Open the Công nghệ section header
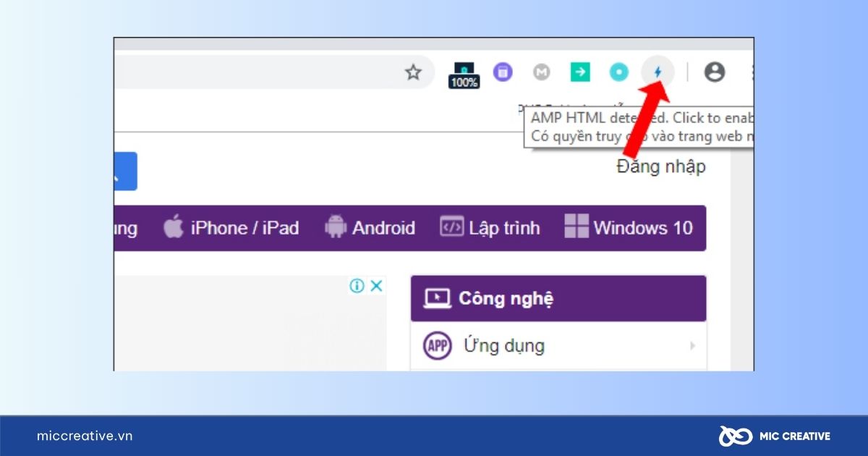 tap(558, 298)
